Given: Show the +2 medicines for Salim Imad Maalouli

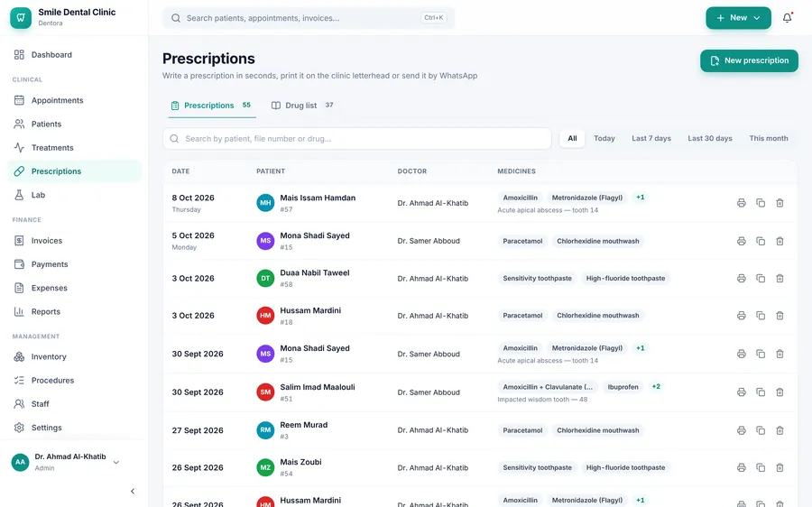Looking at the screenshot, I should pyautogui.click(x=656, y=387).
